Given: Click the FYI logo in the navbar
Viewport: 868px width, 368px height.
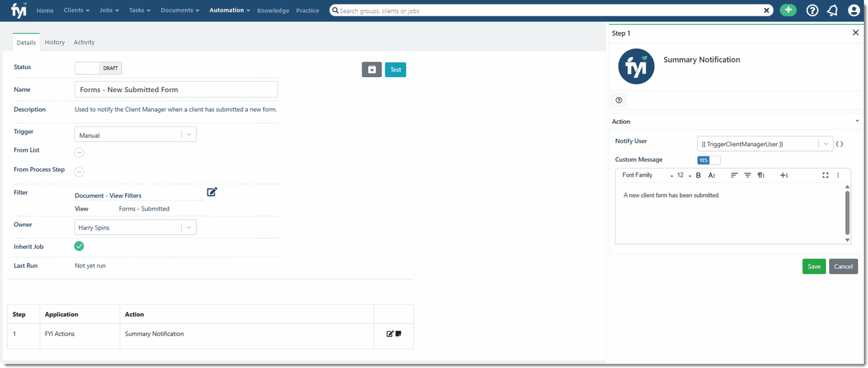Looking at the screenshot, I should 19,10.
